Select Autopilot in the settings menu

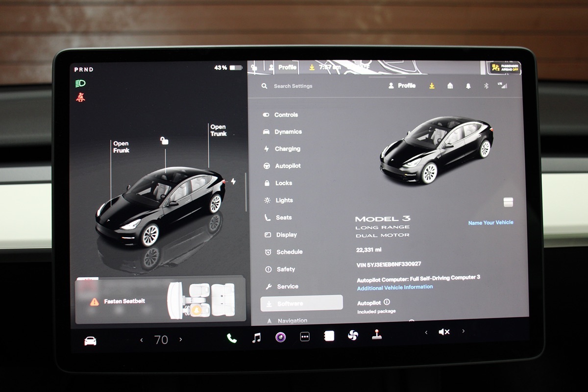point(287,166)
